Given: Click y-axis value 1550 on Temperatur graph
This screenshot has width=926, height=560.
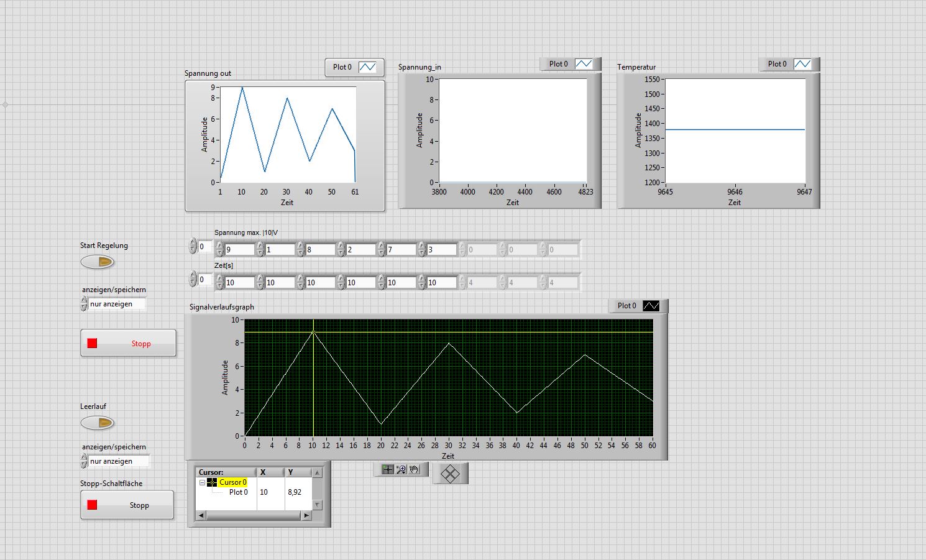Looking at the screenshot, I should (x=652, y=80).
